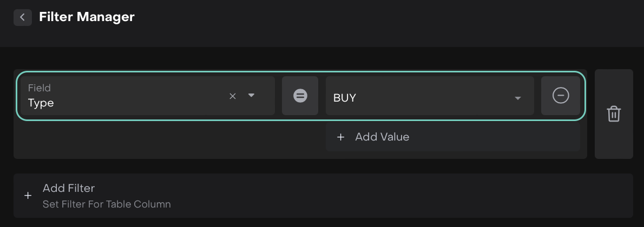Go back using the header chevron button

22,17
